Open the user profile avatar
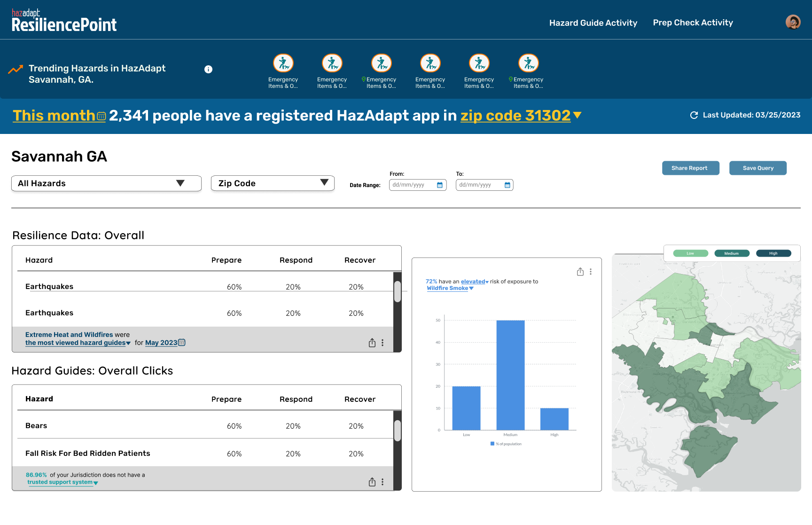812x525 pixels. coord(793,22)
